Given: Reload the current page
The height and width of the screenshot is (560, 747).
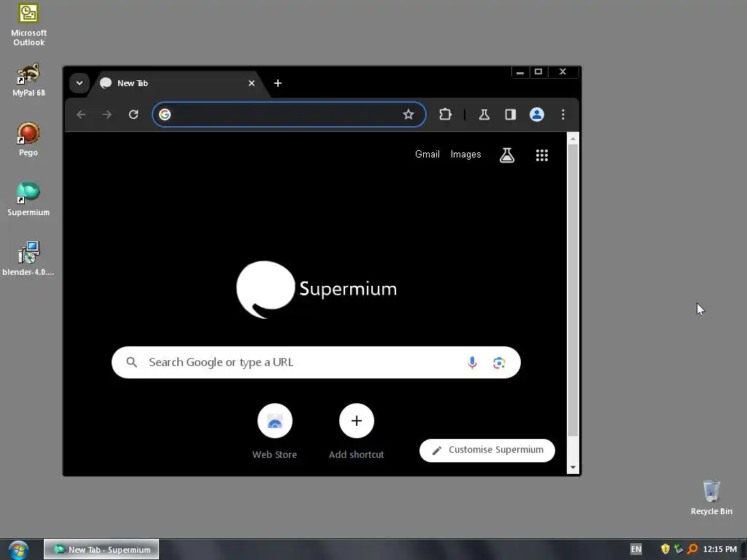Looking at the screenshot, I should (133, 114).
